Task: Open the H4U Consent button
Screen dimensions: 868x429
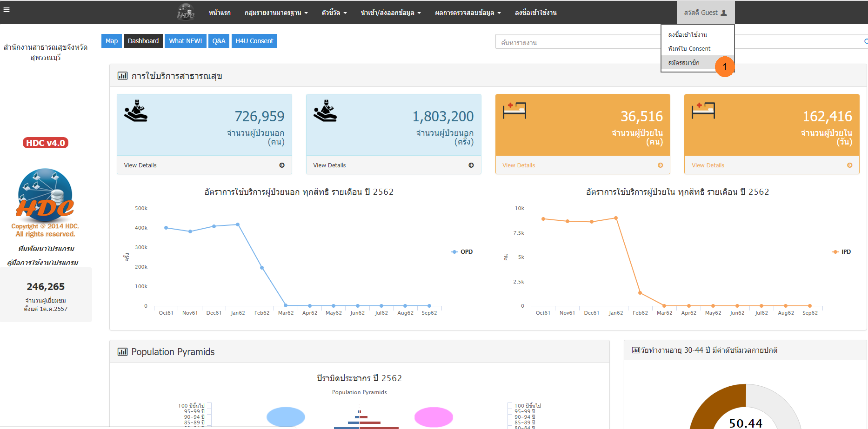Action: (254, 41)
